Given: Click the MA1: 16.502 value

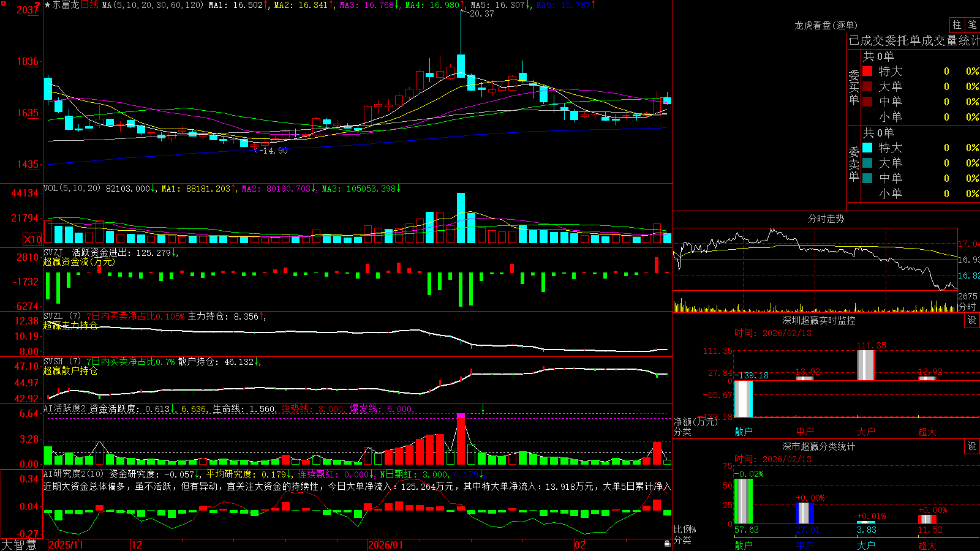Looking at the screenshot, I should coord(236,5).
